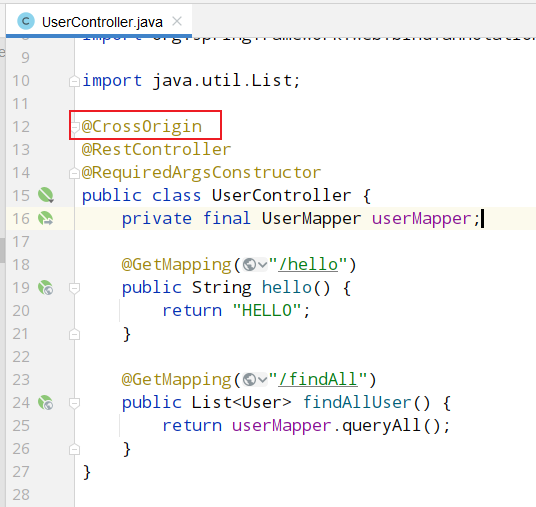Click the @CrossOrigin annotation on line 12
This screenshot has width=536, height=507.
(142, 126)
